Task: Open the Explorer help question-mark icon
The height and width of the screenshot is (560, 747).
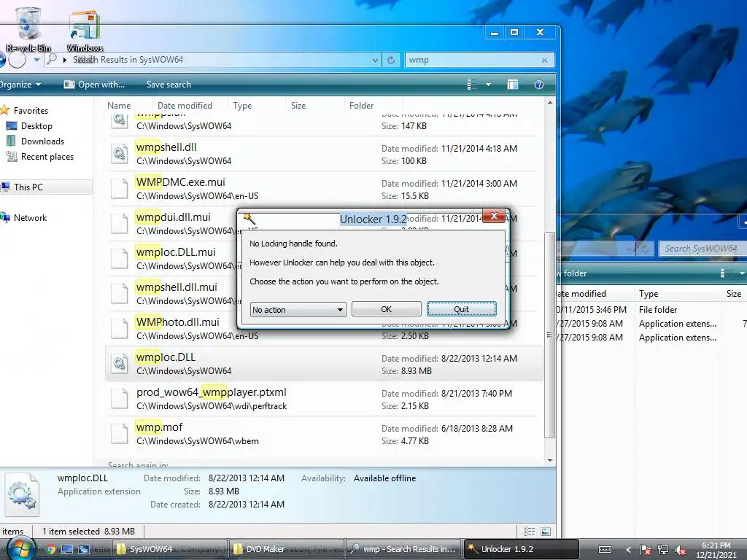Action: 539,85
